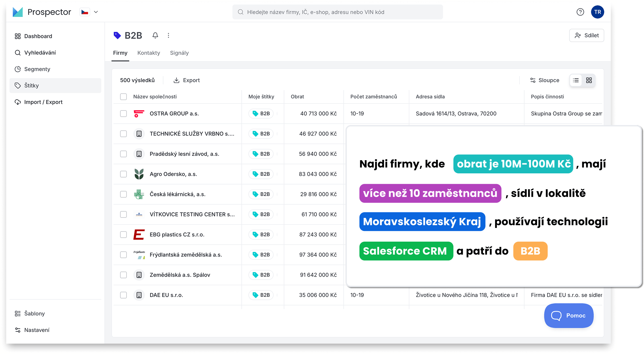Open company Agro Odersko, a.s.
644x354 pixels.
coord(173,174)
